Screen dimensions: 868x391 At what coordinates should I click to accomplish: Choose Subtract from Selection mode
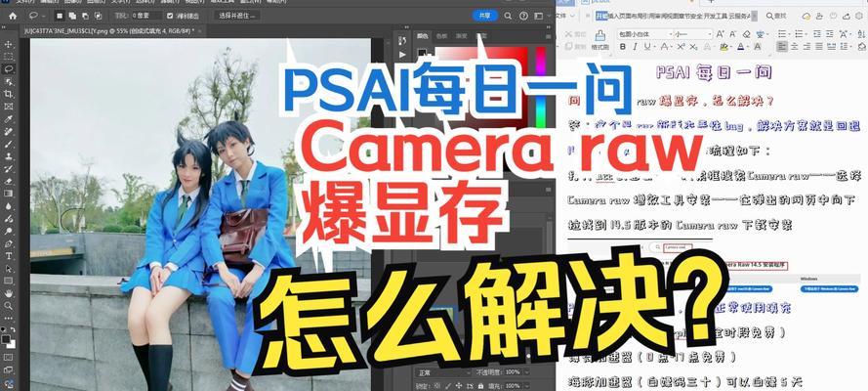coord(85,16)
